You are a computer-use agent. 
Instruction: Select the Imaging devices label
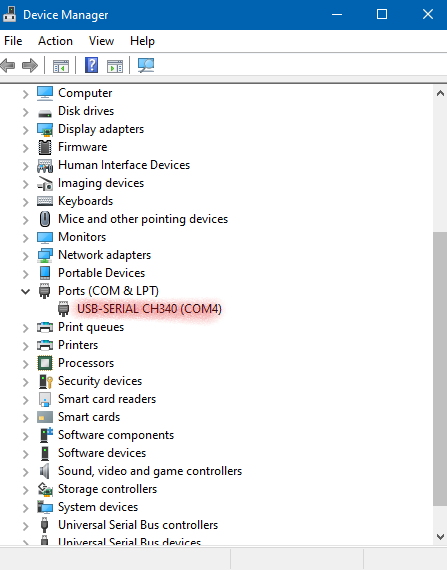tap(101, 183)
